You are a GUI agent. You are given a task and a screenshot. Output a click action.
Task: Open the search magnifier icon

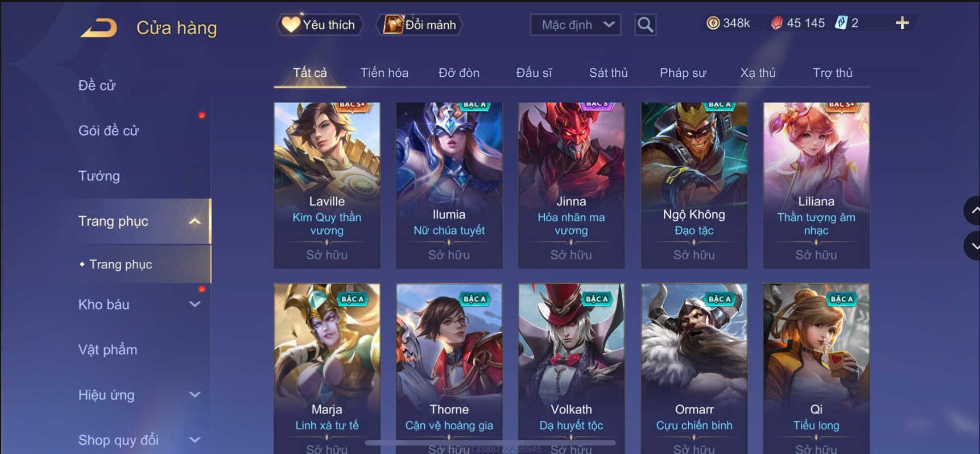[645, 24]
